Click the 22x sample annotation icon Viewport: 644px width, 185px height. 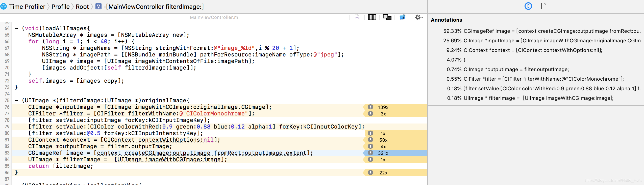[x=370, y=172]
